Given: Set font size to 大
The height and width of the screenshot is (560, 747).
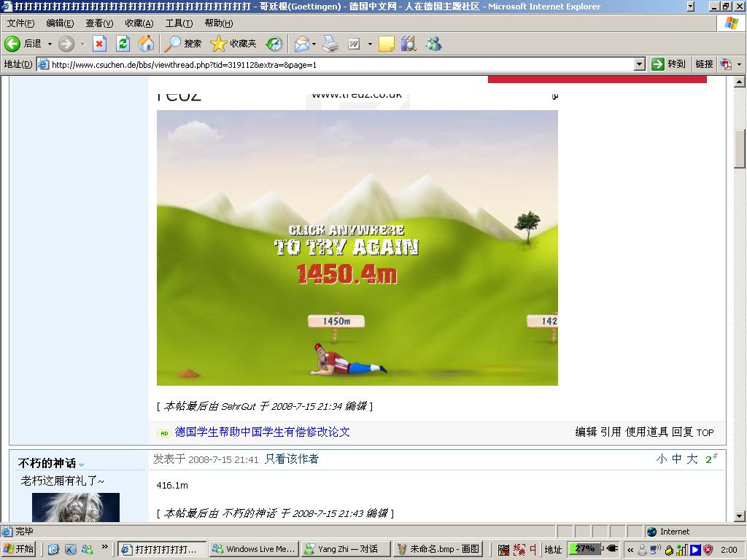Looking at the screenshot, I should coord(692,459).
